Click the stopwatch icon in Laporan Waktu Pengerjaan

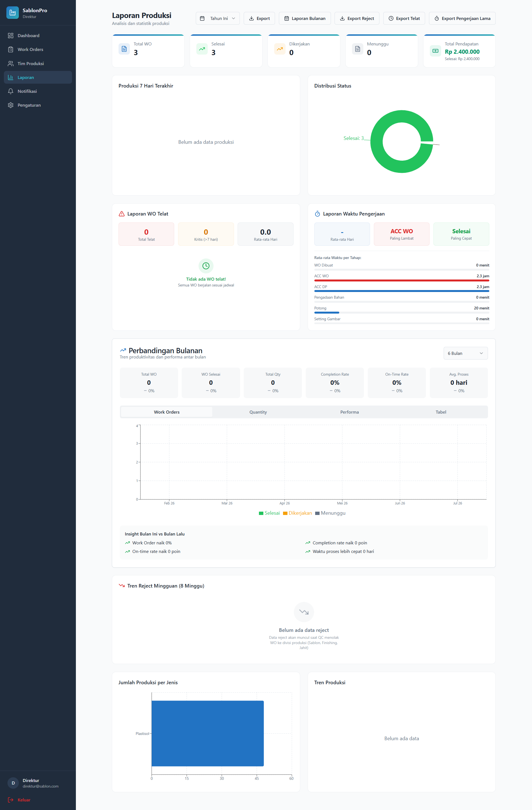317,214
